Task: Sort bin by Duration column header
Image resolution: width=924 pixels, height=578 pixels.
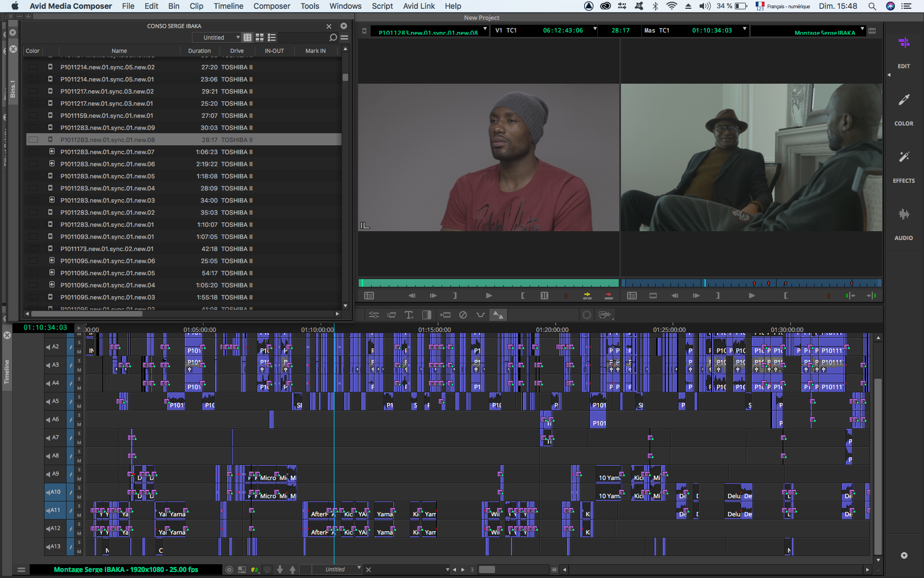Action: pos(199,51)
